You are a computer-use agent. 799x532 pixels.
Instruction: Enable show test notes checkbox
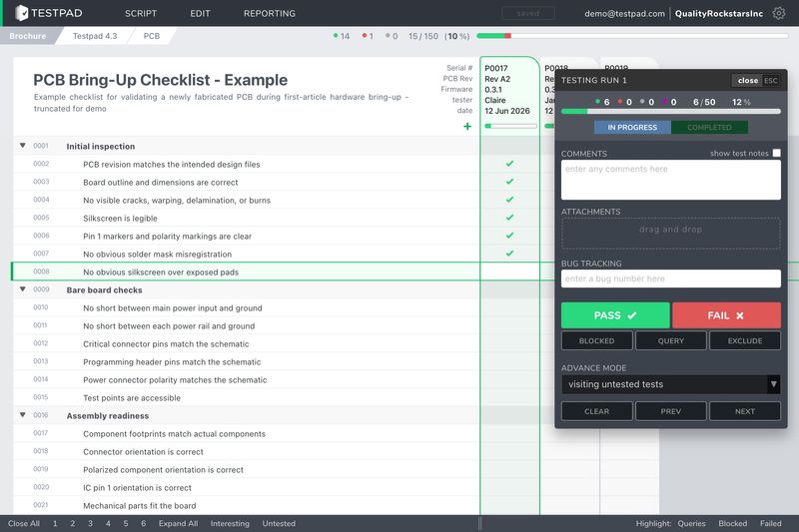(776, 153)
